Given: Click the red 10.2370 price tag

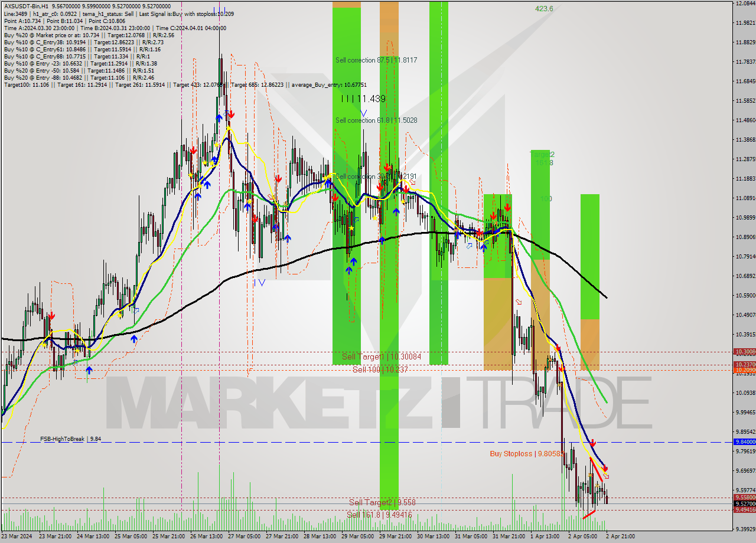Looking at the screenshot, I should 744,365.
